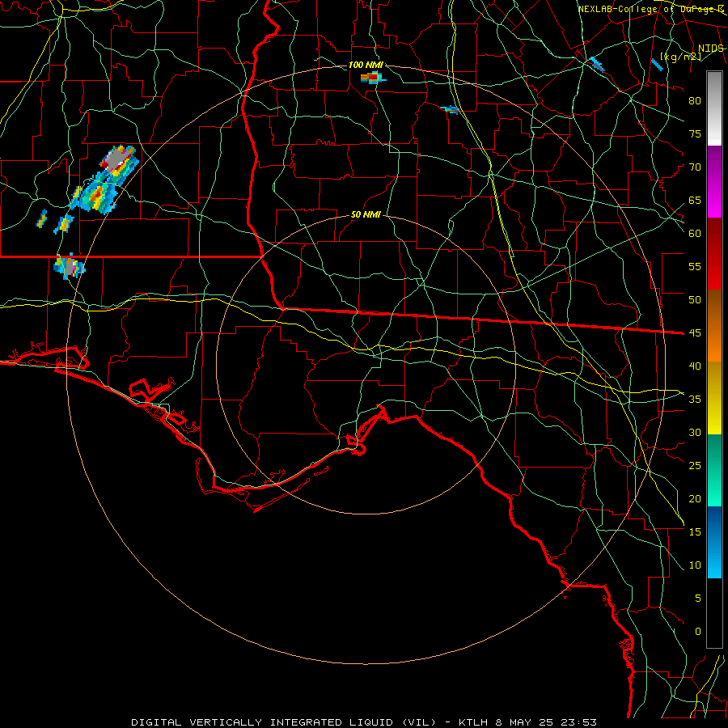Click the 'NIDS' label near the color scale
This screenshot has width=728, height=728.
[710, 49]
